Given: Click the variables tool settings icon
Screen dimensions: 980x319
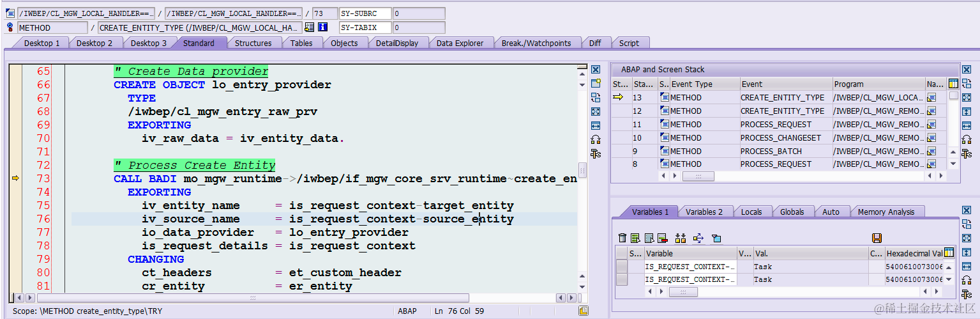Looking at the screenshot, I should 966,293.
